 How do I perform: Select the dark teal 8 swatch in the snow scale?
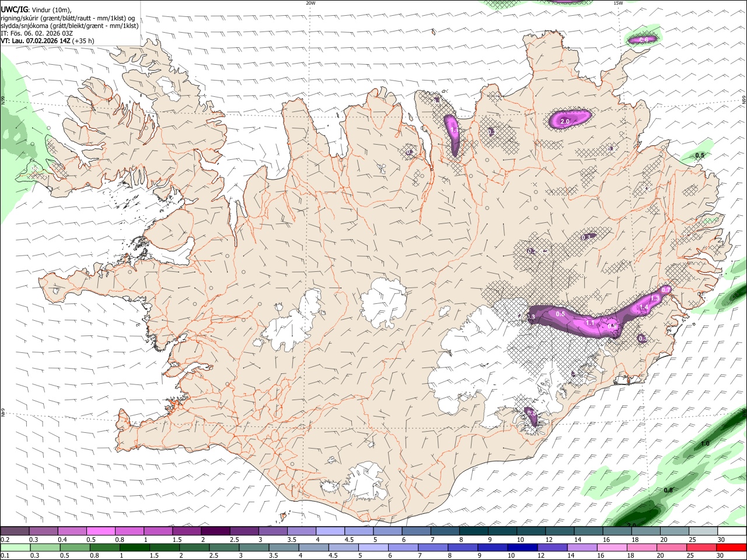(473, 531)
